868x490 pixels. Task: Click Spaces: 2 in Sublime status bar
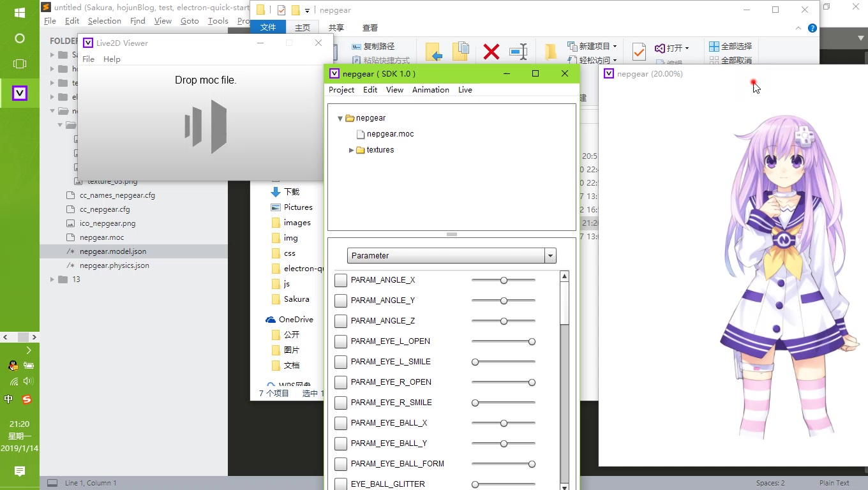point(770,483)
